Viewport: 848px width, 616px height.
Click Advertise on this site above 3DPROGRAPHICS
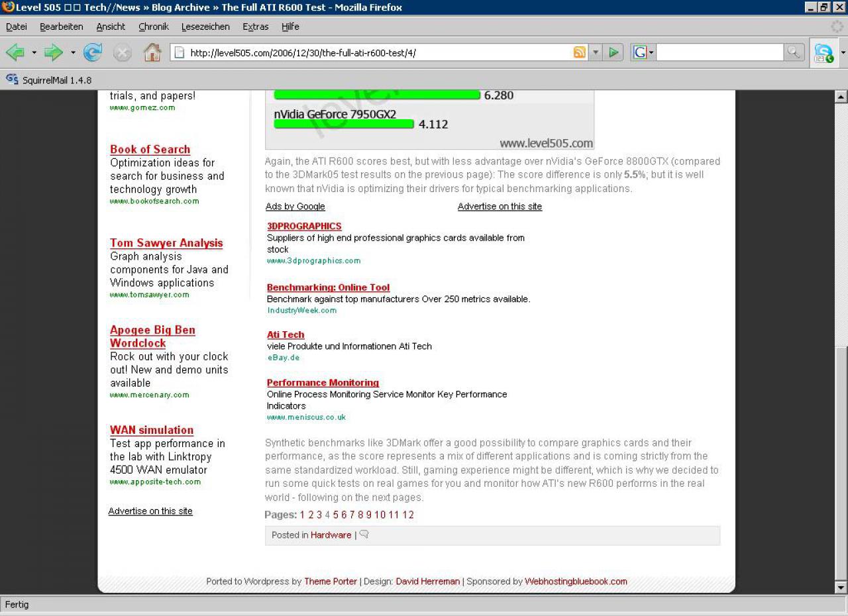pyautogui.click(x=500, y=207)
